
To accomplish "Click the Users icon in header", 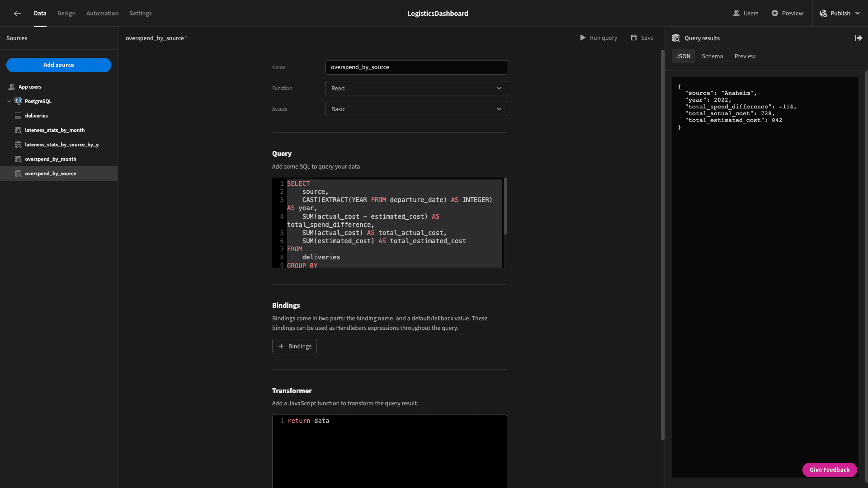I will pos(736,14).
